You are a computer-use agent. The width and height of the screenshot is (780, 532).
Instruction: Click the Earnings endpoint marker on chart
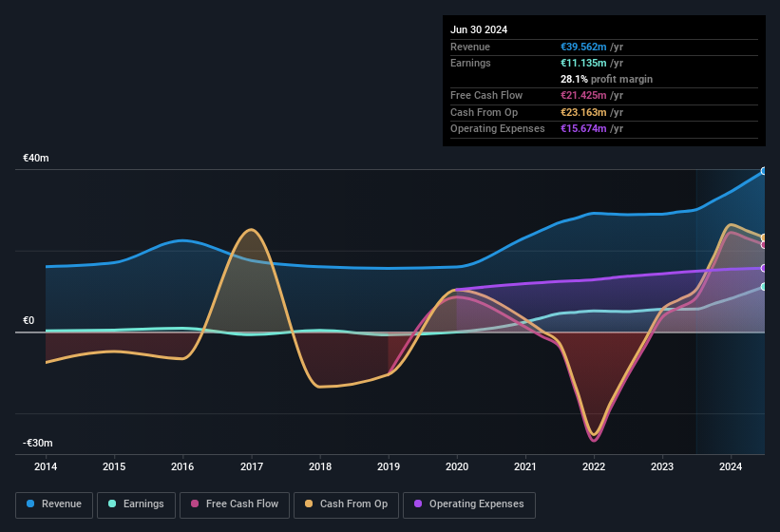click(x=764, y=287)
